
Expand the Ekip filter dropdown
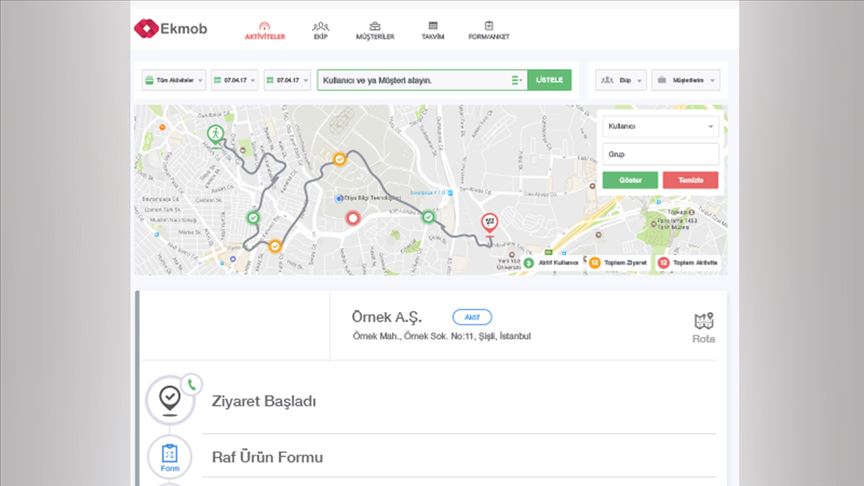point(621,80)
